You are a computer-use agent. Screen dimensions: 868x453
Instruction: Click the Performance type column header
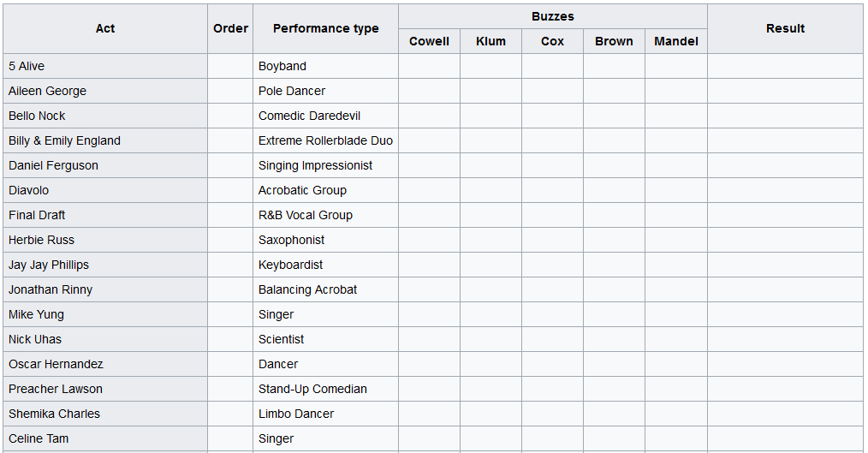(325, 28)
